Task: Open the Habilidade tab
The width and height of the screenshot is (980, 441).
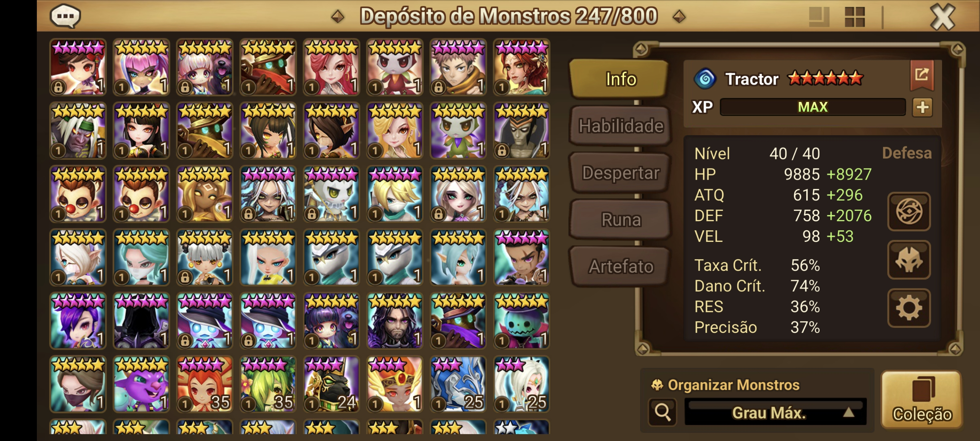Action: (620, 126)
